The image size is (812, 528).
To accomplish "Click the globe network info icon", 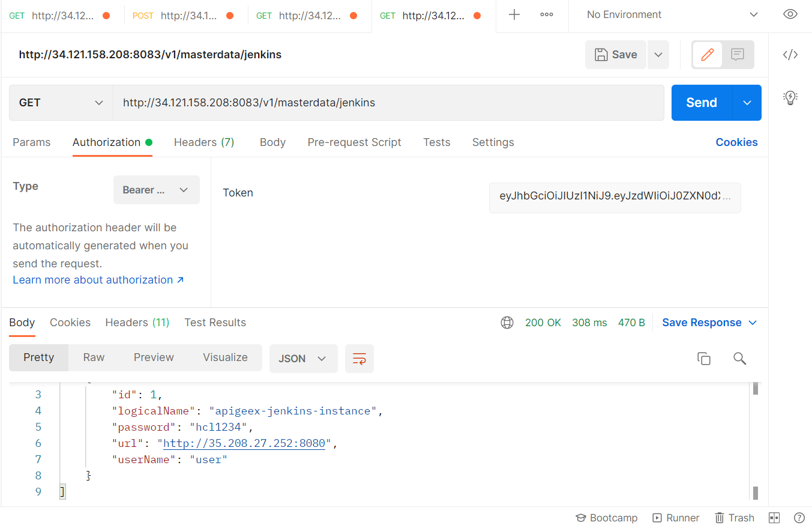I will [507, 323].
